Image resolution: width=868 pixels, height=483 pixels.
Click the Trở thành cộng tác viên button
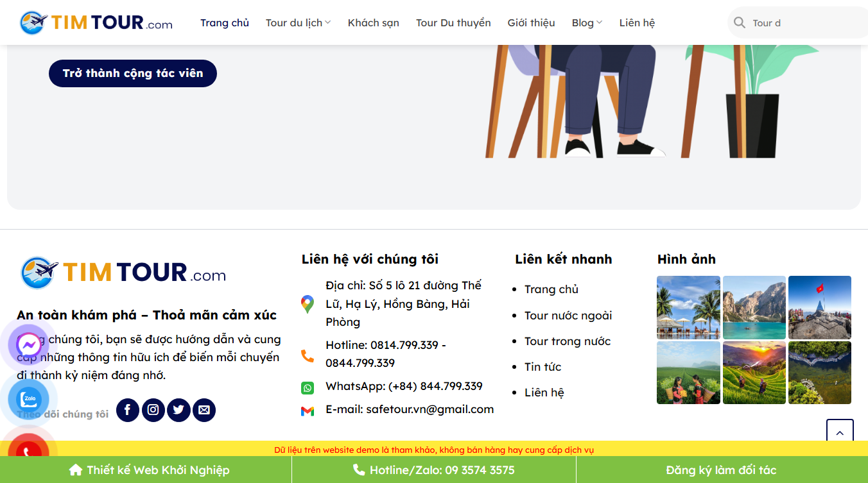(x=132, y=73)
